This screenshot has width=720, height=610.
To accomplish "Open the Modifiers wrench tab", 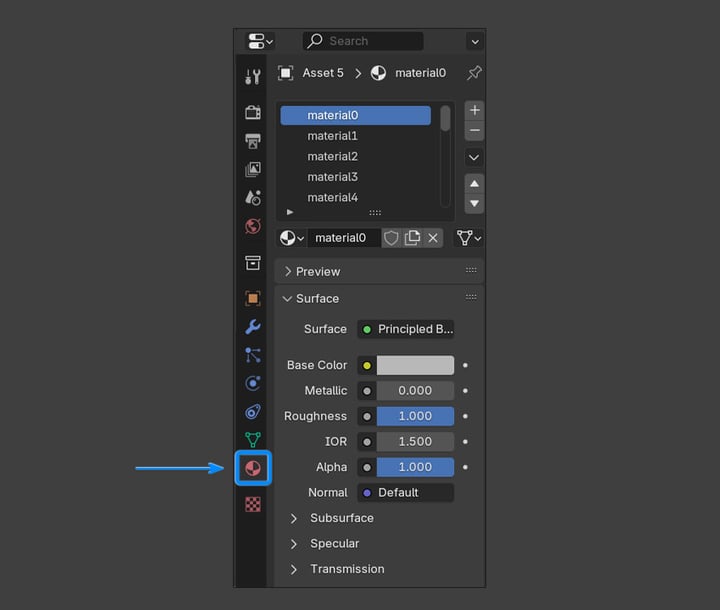I will [x=253, y=327].
